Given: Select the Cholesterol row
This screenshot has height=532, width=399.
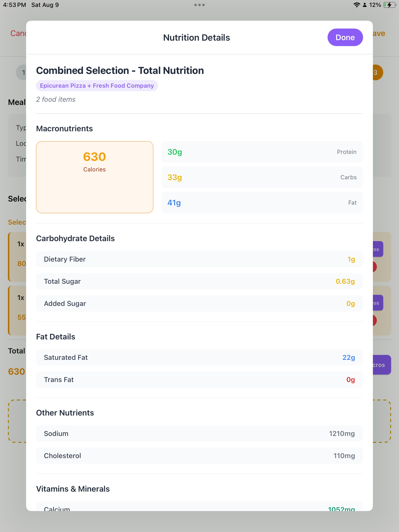Looking at the screenshot, I should 199,455.
